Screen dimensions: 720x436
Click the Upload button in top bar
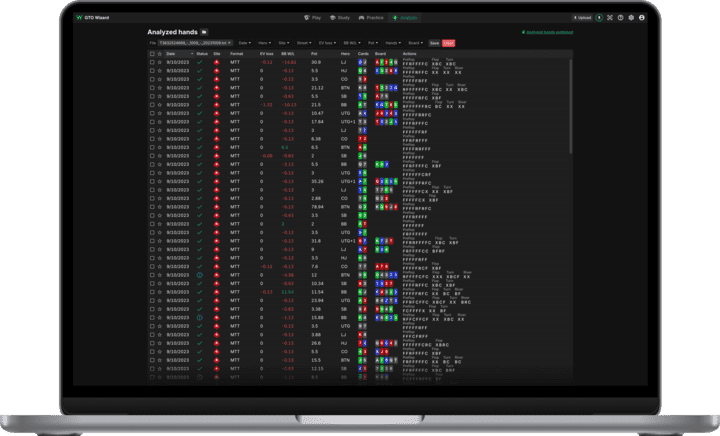(581, 18)
